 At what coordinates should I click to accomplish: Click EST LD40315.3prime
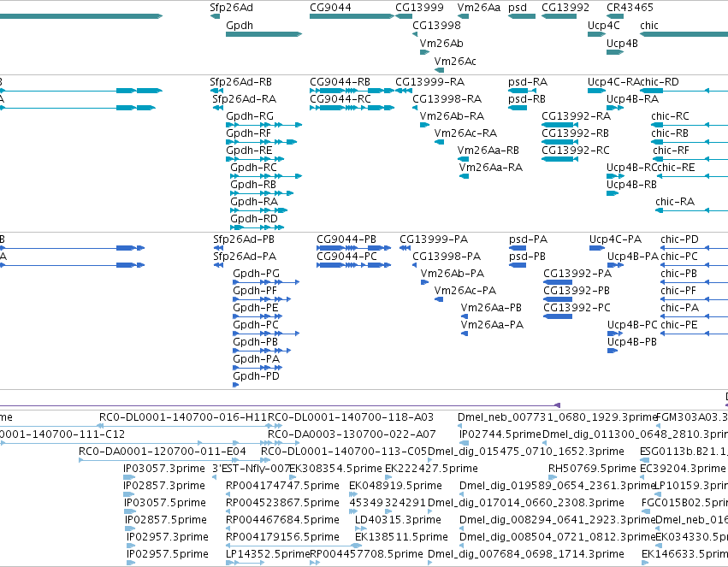click(x=398, y=520)
